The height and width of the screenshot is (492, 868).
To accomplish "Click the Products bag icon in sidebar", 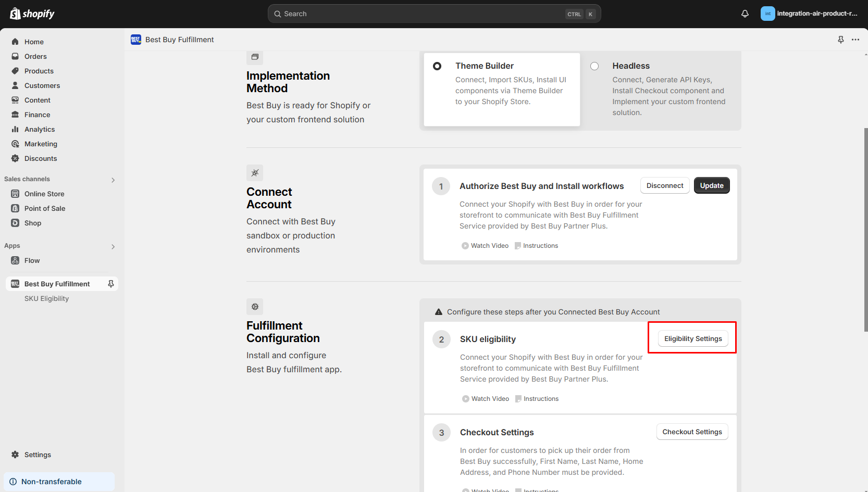I will [16, 71].
